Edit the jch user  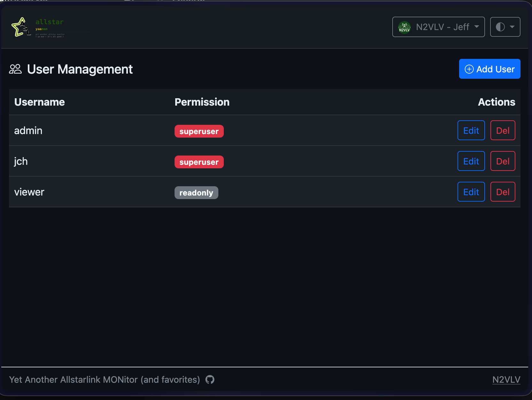(471, 161)
